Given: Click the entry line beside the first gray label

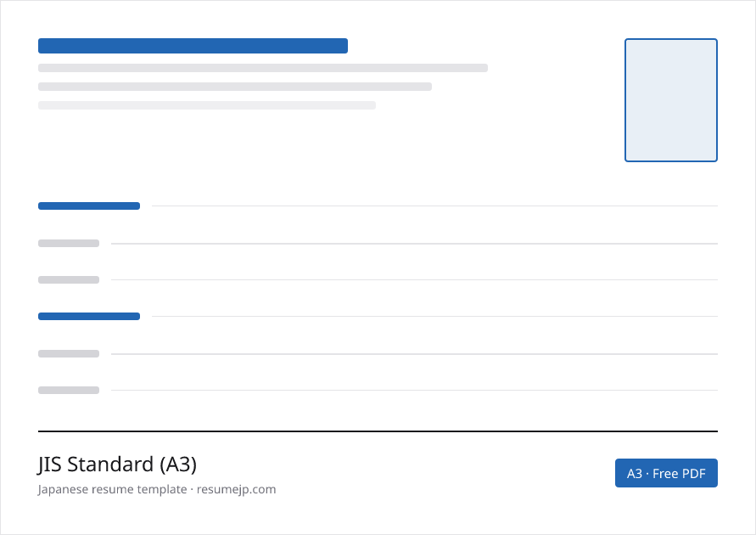Looking at the screenshot, I should click(x=414, y=244).
